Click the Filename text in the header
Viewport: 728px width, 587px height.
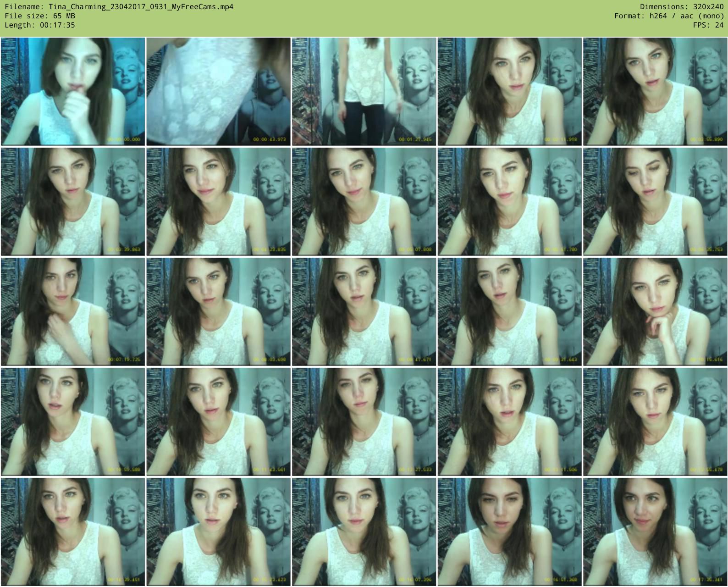pos(119,7)
